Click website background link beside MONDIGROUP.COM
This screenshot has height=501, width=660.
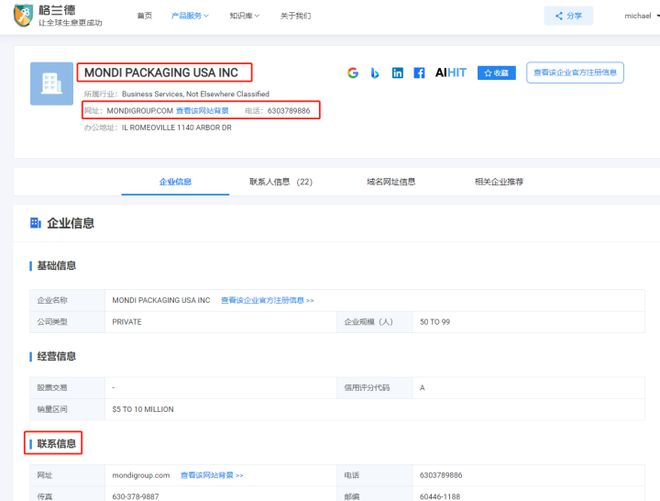pyautogui.click(x=202, y=111)
